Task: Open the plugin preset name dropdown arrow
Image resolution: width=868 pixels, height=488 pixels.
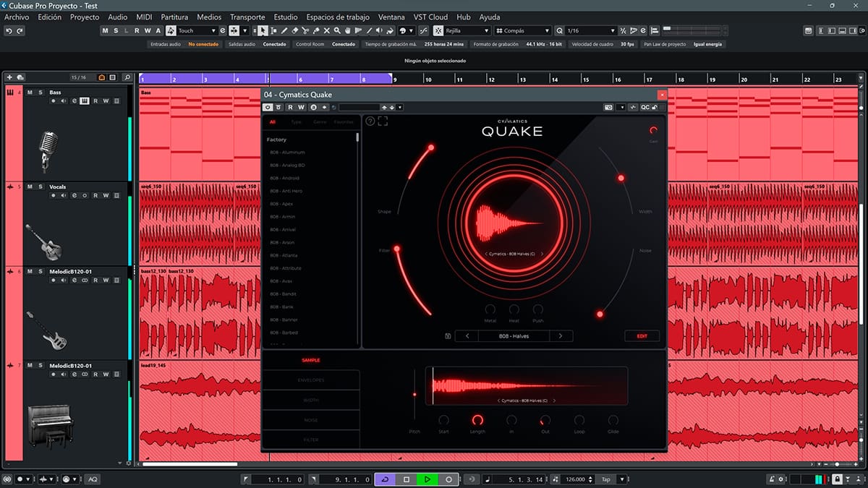Action: coord(400,108)
